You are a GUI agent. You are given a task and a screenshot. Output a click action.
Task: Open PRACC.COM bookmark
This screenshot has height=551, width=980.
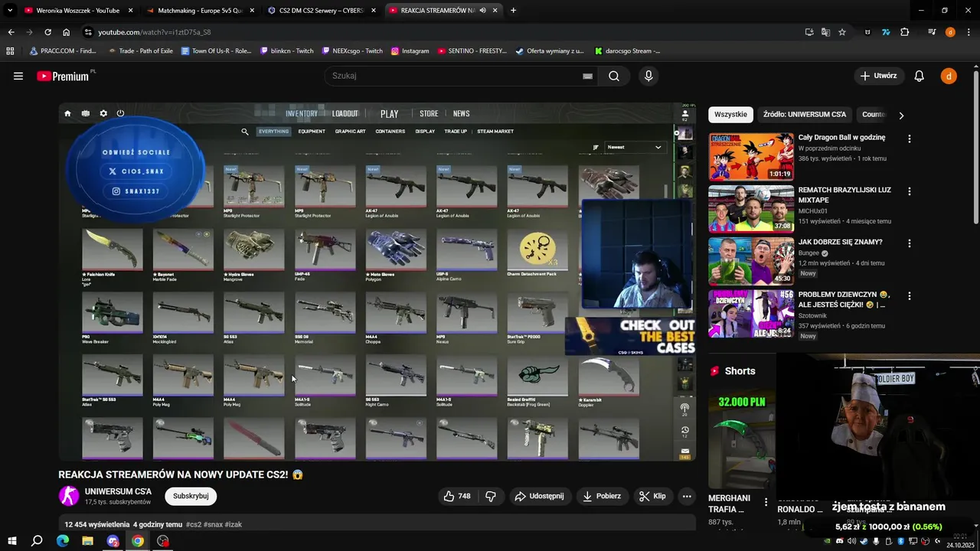[x=62, y=51]
